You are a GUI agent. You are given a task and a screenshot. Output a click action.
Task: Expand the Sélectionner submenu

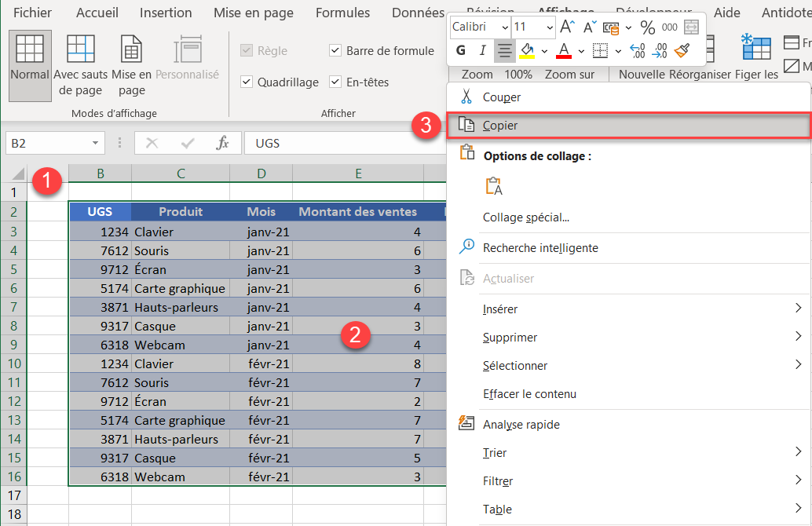798,365
